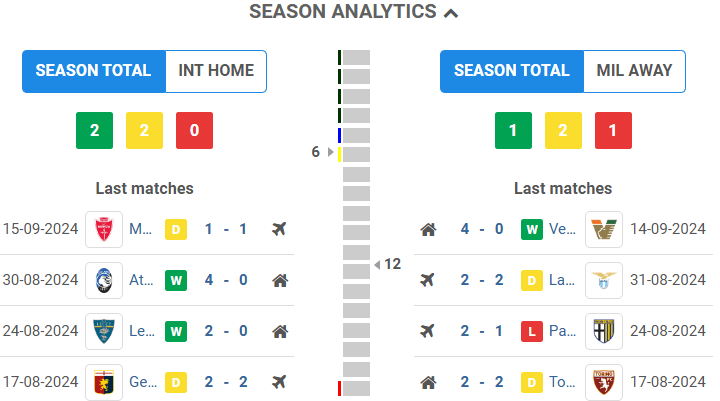Image resolution: width=720 pixels, height=401 pixels.
Task: Click Inter's green wins count badge
Action: click(x=94, y=130)
